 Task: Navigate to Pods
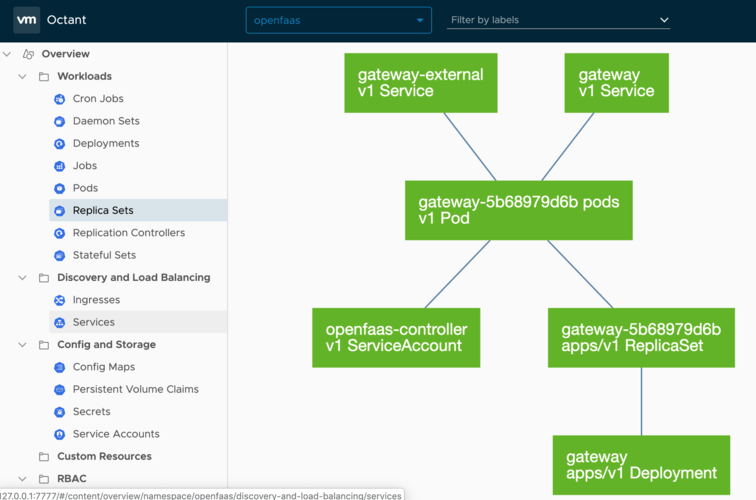[85, 188]
